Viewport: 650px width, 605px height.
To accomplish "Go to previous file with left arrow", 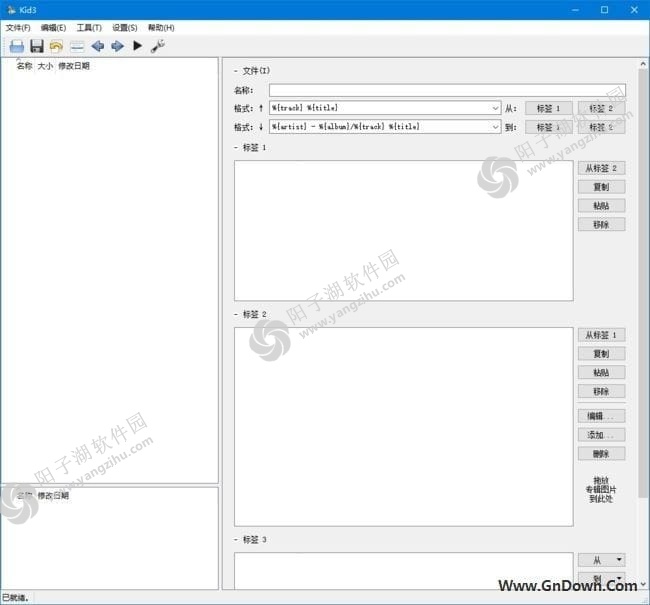I will click(97, 46).
